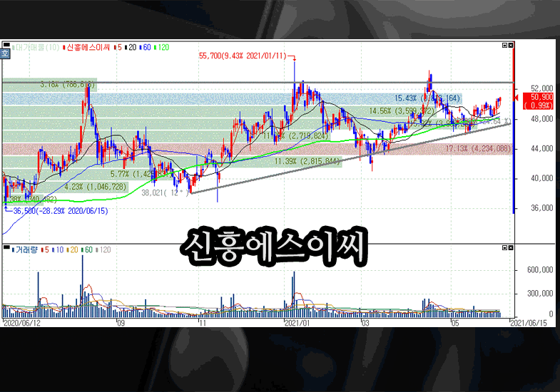
Task: Click the 38,021 gray annotation label
Action: [164, 193]
